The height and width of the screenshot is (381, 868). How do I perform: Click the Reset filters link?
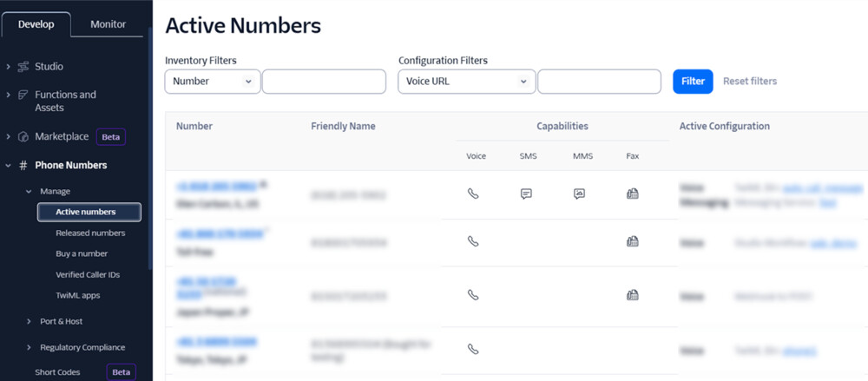point(750,82)
